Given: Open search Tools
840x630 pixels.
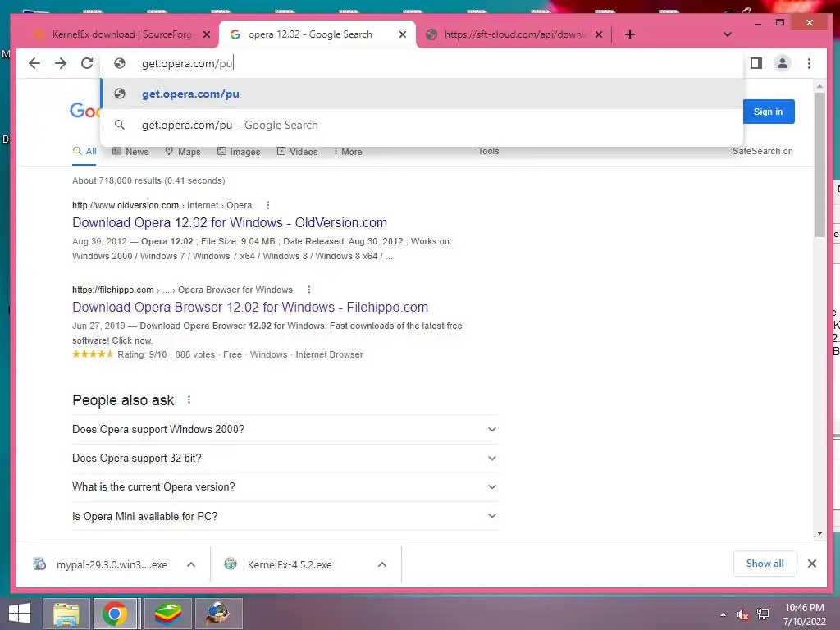Looking at the screenshot, I should 488,151.
